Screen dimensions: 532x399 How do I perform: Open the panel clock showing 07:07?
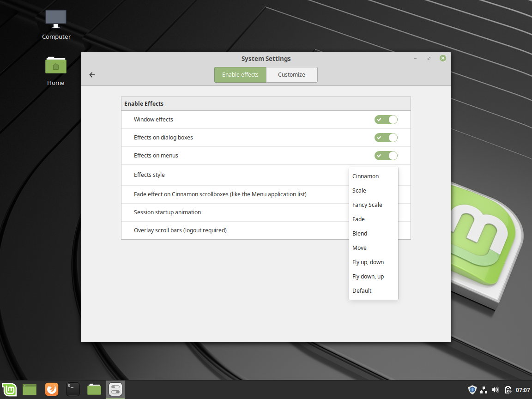click(522, 390)
